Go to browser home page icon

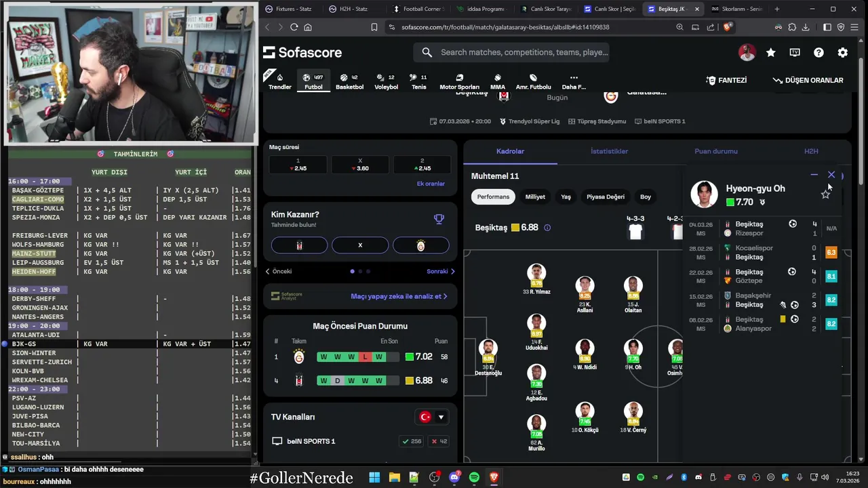point(308,27)
